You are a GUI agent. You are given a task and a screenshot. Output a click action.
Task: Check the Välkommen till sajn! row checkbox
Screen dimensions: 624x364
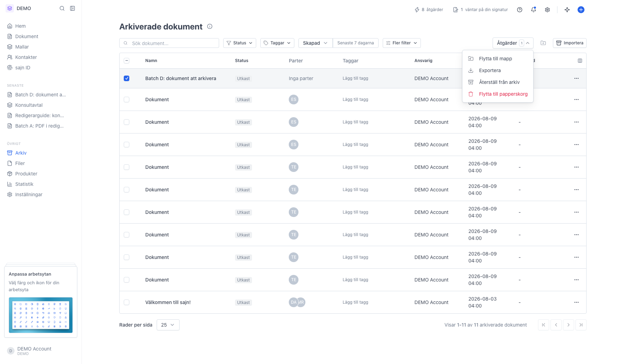[127, 302]
